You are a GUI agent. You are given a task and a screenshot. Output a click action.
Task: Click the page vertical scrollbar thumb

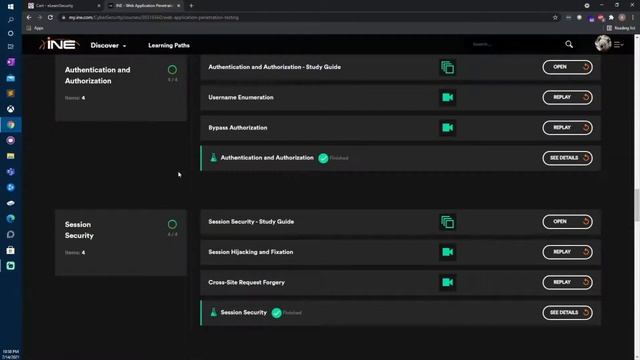[636, 206]
